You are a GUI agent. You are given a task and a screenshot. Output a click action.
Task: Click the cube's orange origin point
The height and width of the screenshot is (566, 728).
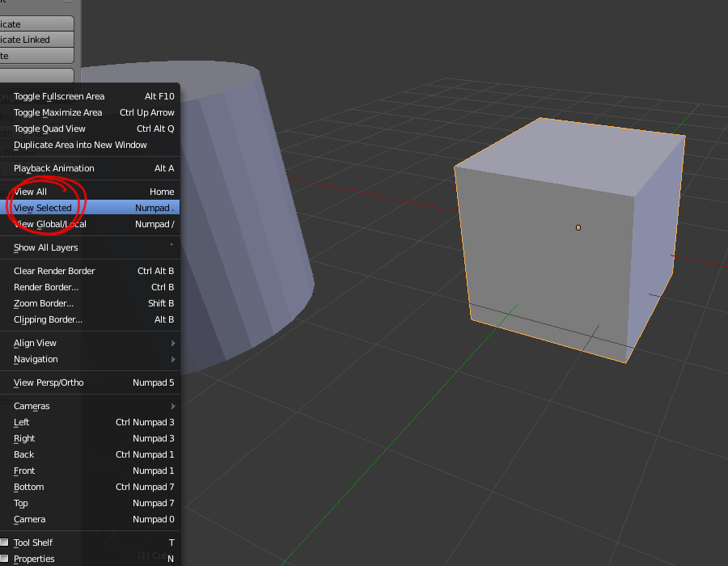(578, 227)
